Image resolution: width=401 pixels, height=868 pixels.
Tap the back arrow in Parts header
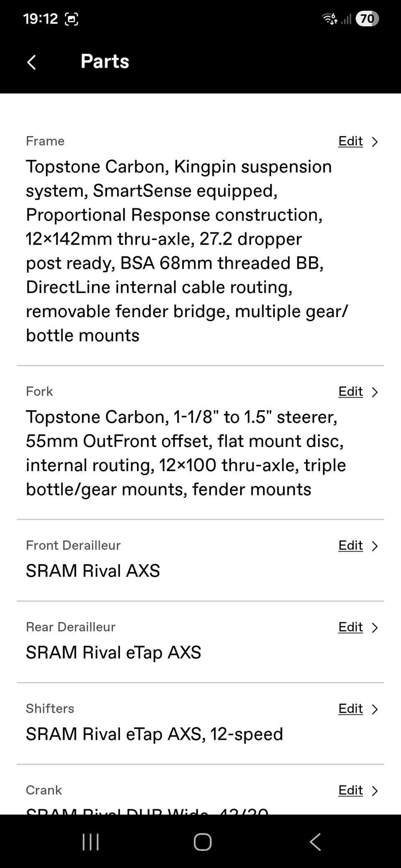pyautogui.click(x=32, y=62)
